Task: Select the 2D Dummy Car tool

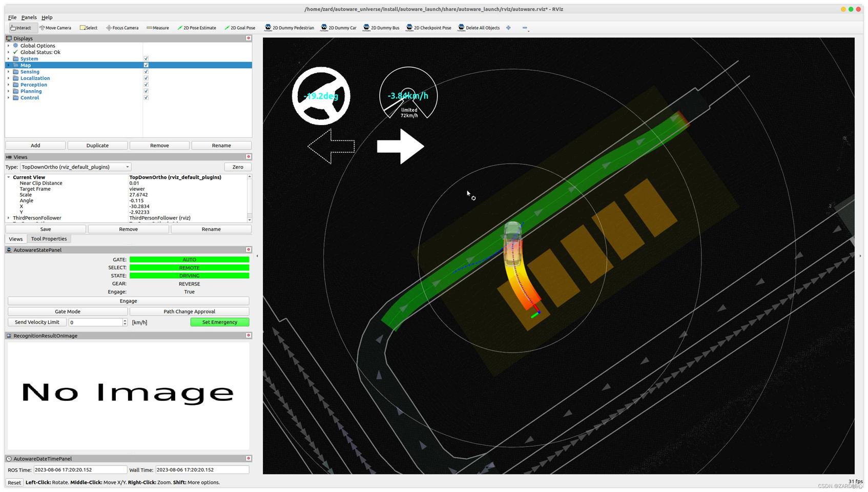Action: [x=339, y=28]
